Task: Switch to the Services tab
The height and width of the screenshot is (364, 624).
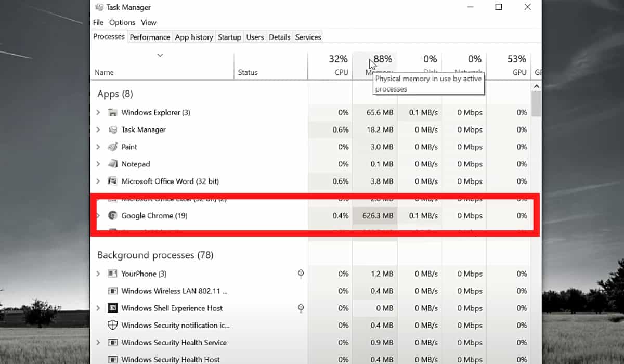Action: pyautogui.click(x=308, y=37)
